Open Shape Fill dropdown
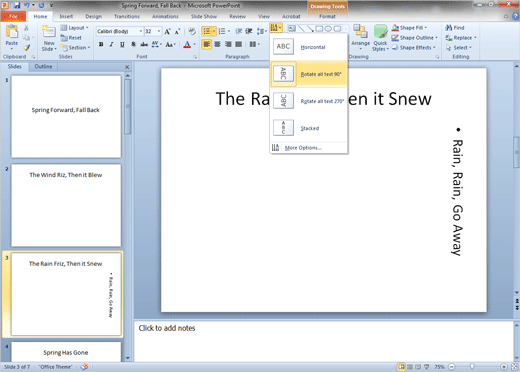 (409, 28)
